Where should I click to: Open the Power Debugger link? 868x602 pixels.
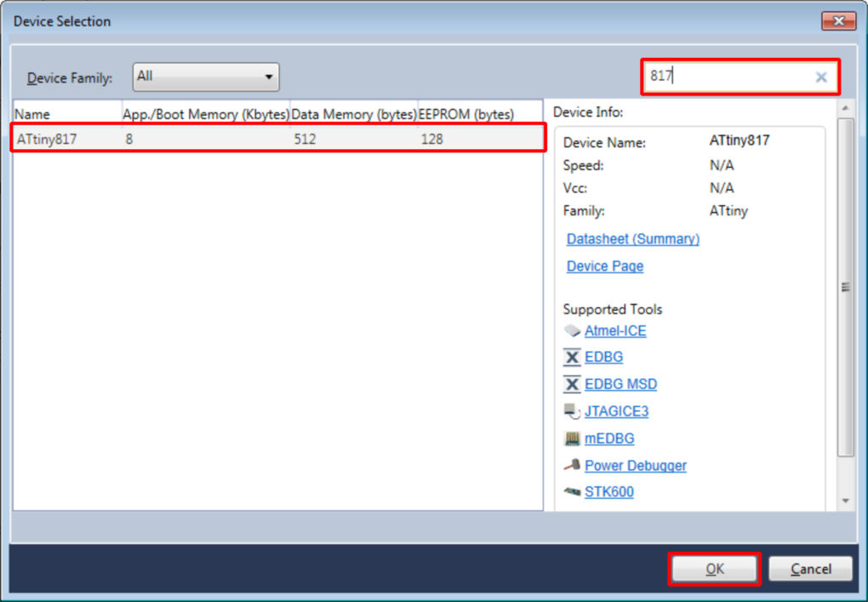click(x=635, y=466)
